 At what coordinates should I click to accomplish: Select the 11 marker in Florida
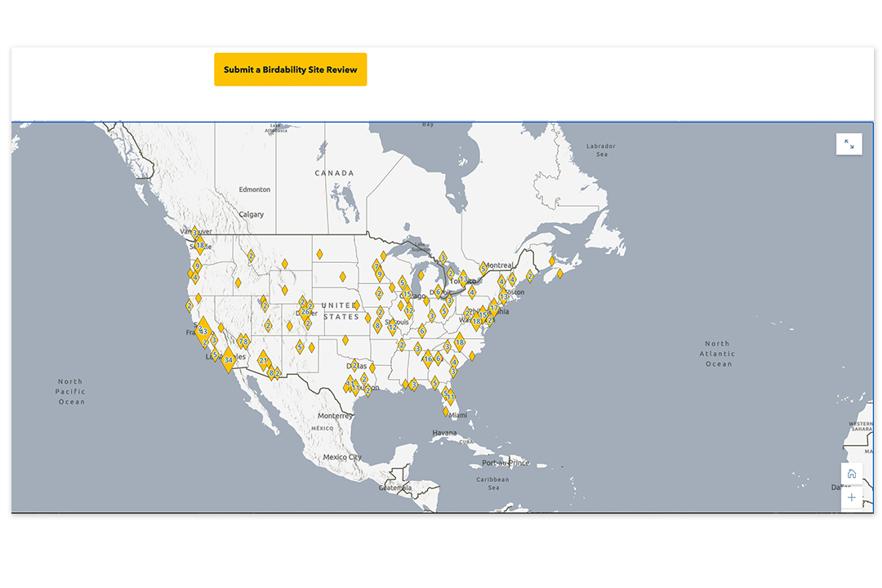coord(451,395)
